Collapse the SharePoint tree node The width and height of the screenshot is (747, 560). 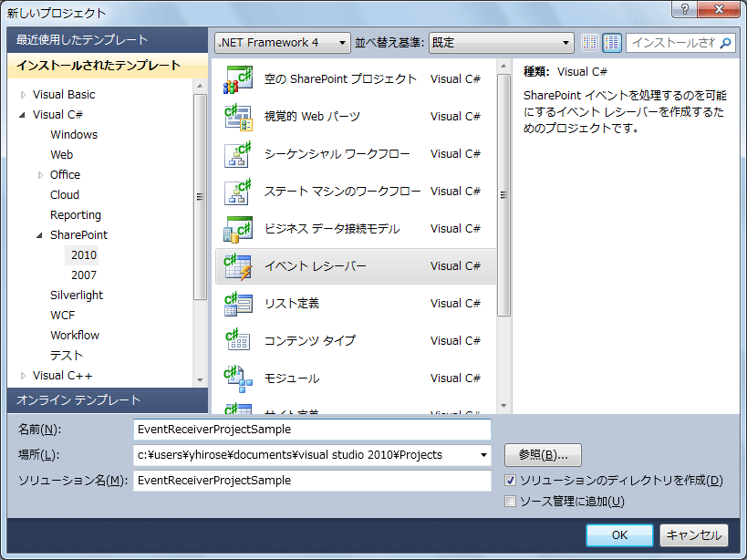39,235
